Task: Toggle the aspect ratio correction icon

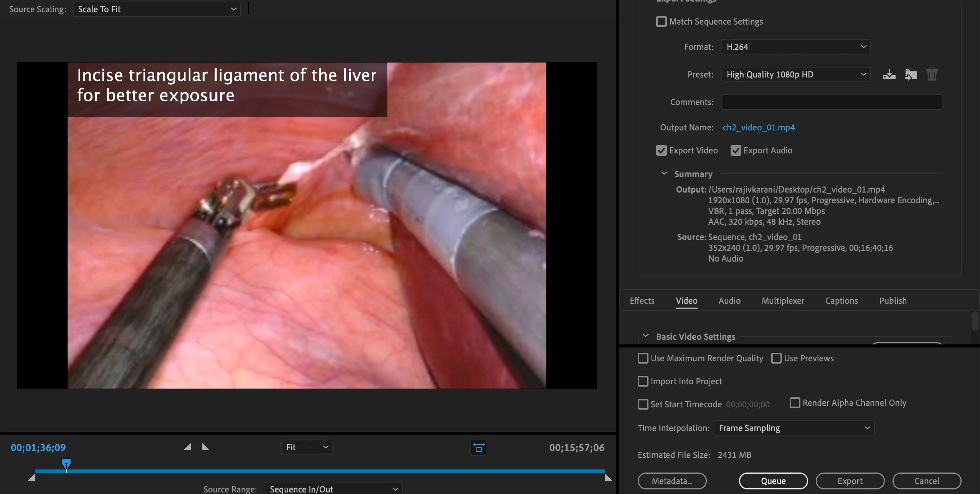Action: (x=478, y=448)
